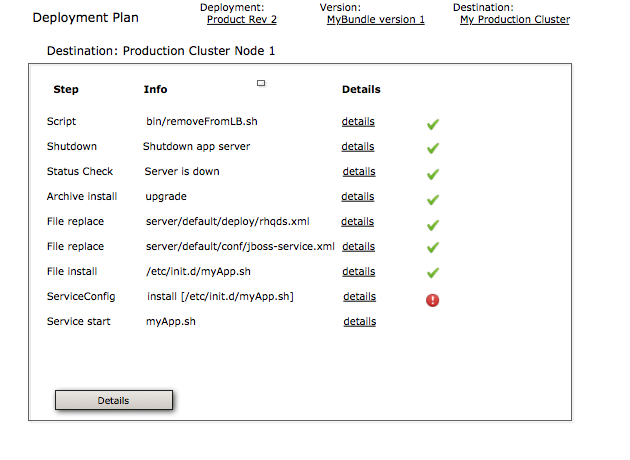The image size is (630, 460).
Task: Open details for the File install step
Action: [x=359, y=272]
